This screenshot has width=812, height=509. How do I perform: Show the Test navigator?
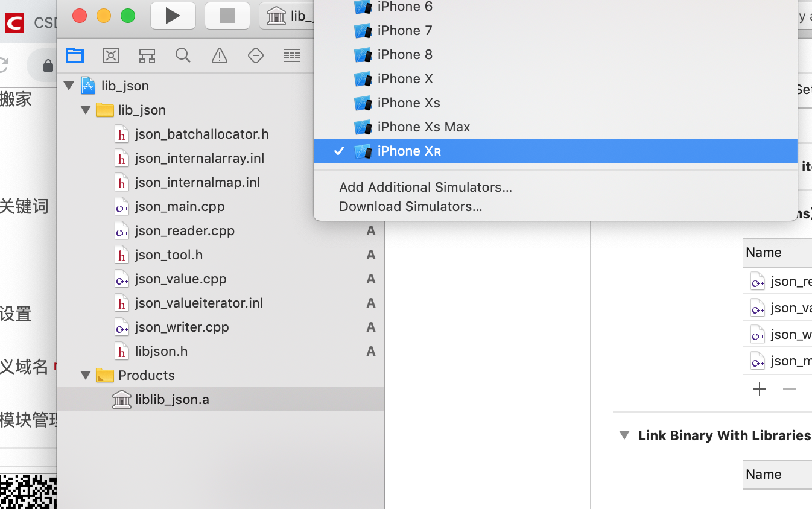256,56
